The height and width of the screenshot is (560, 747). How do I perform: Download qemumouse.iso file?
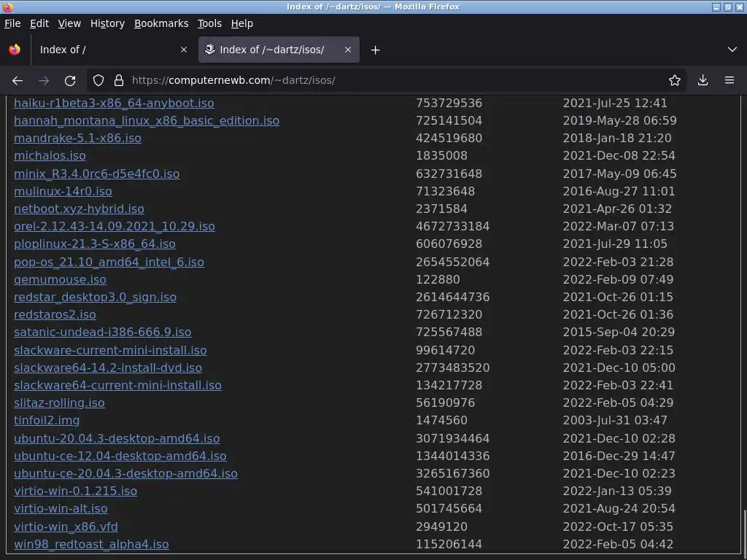click(60, 280)
